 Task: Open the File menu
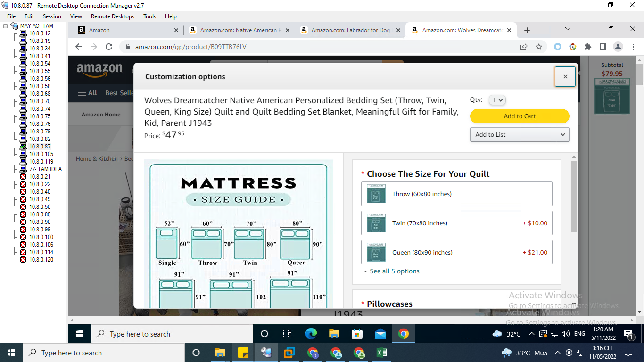point(11,16)
